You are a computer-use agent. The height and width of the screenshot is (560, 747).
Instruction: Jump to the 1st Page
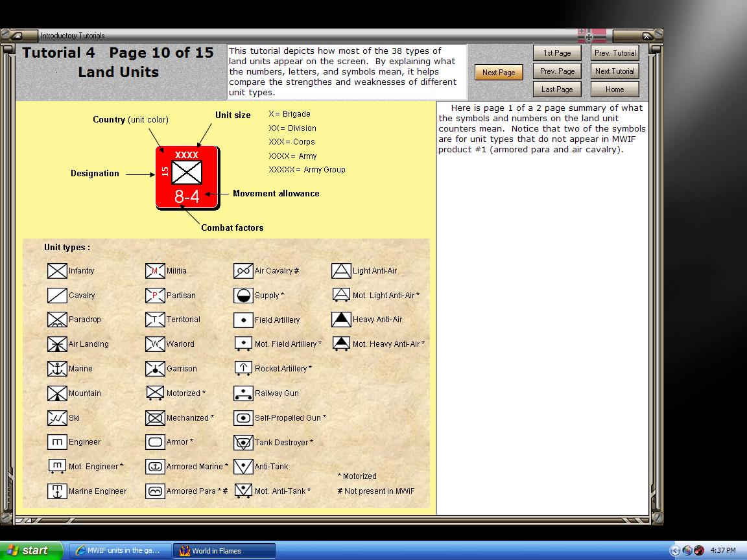[x=557, y=53]
